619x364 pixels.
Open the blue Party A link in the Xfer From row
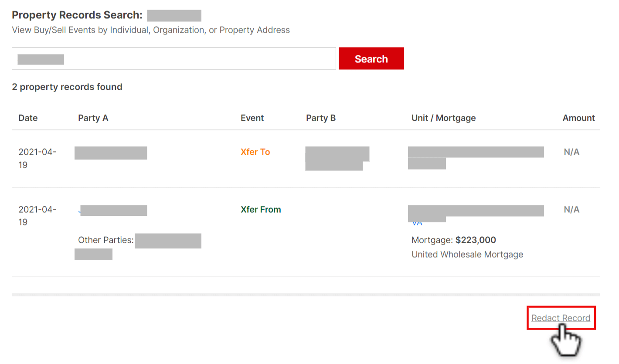(x=112, y=210)
